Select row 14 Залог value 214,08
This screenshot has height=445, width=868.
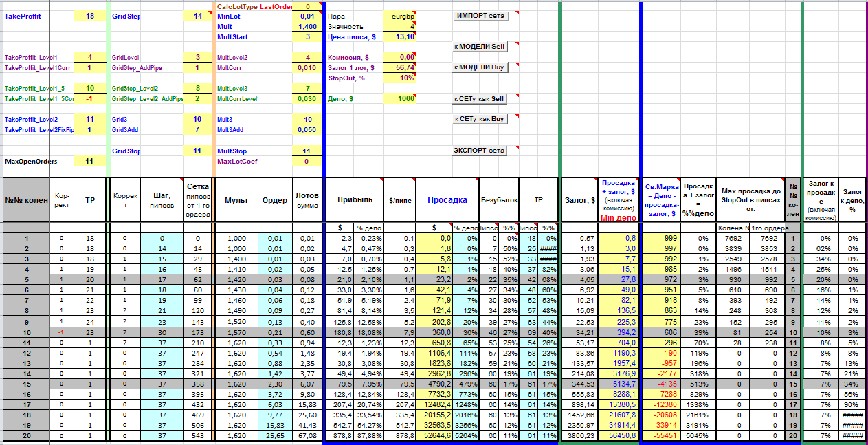(580, 373)
